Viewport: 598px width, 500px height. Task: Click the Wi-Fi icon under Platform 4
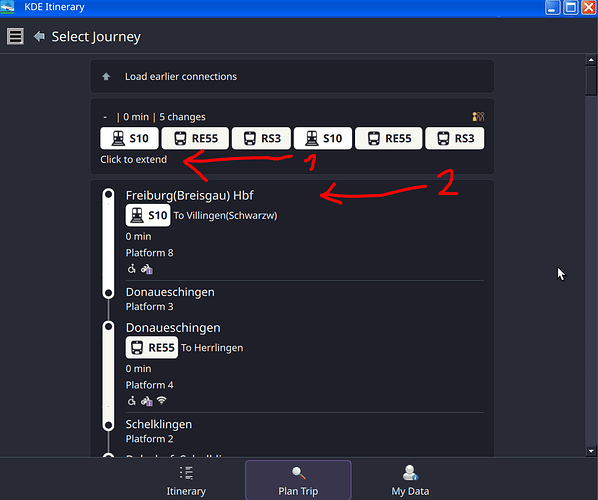tap(162, 400)
